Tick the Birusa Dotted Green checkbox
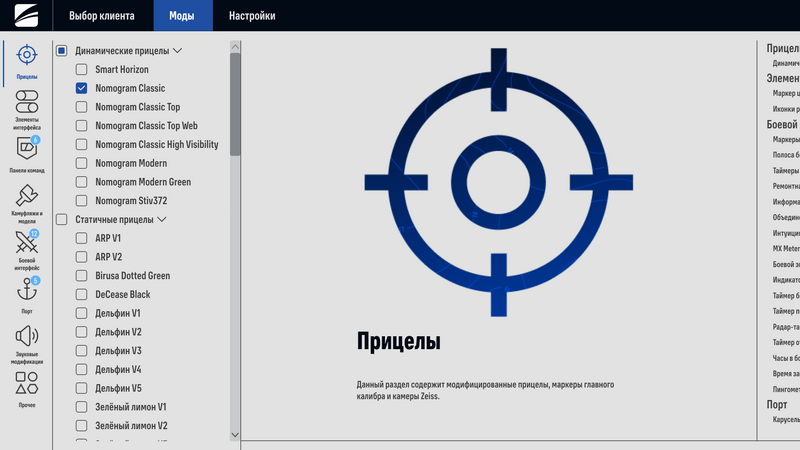This screenshot has height=450, width=800. click(x=82, y=276)
